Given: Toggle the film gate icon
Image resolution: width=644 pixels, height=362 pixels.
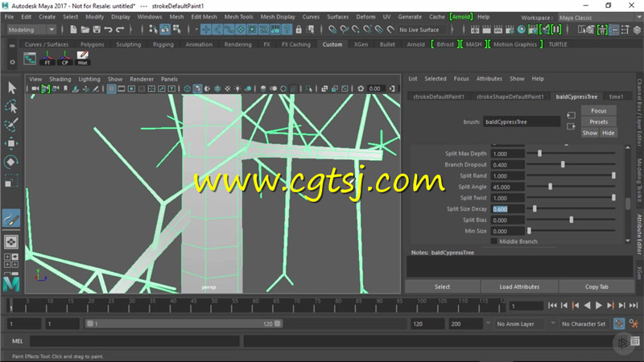Looking at the screenshot, I should pos(122,88).
